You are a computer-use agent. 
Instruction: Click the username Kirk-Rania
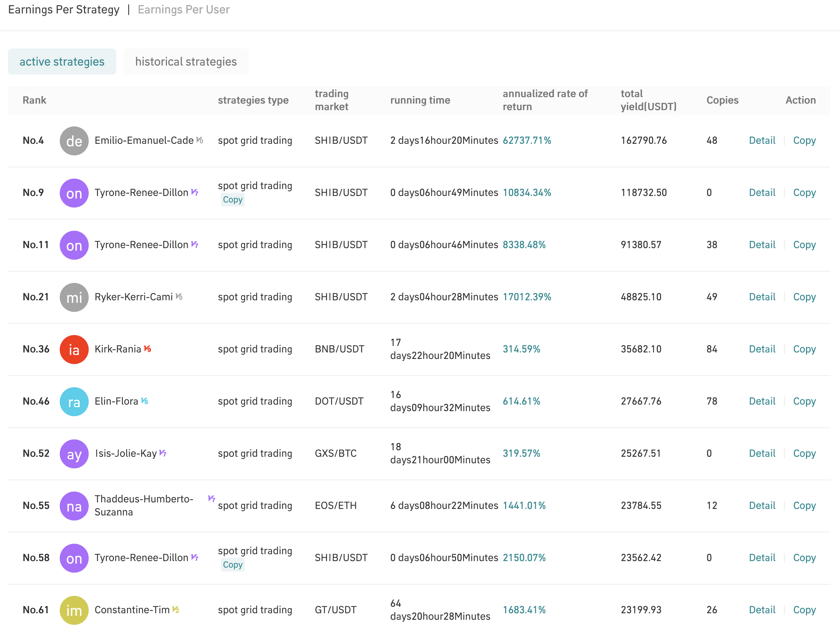tap(118, 349)
